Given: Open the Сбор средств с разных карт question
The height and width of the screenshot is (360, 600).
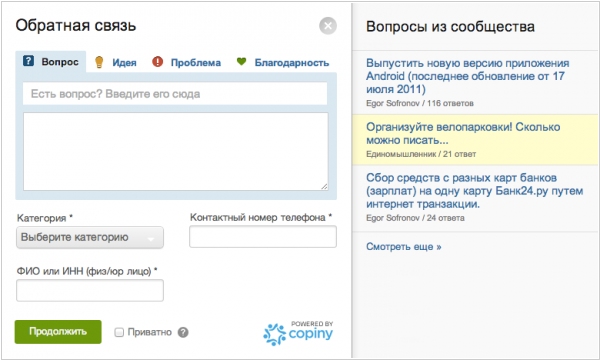Looking at the screenshot, I should tap(474, 191).
